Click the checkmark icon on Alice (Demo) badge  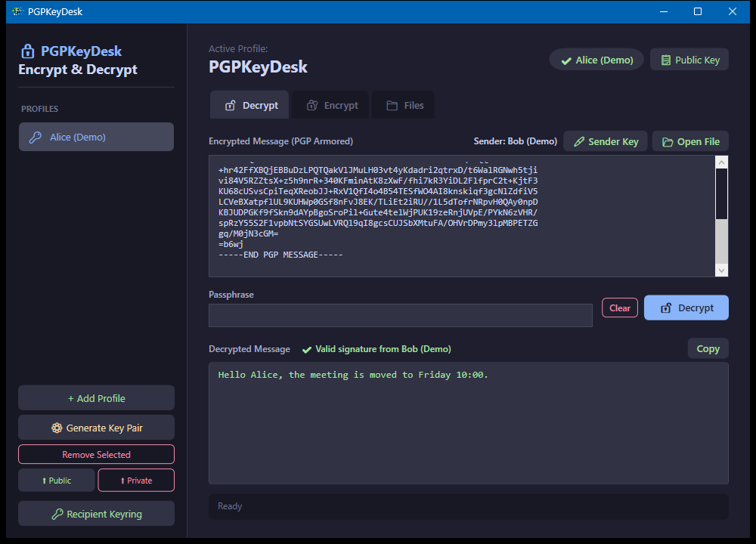(x=566, y=60)
